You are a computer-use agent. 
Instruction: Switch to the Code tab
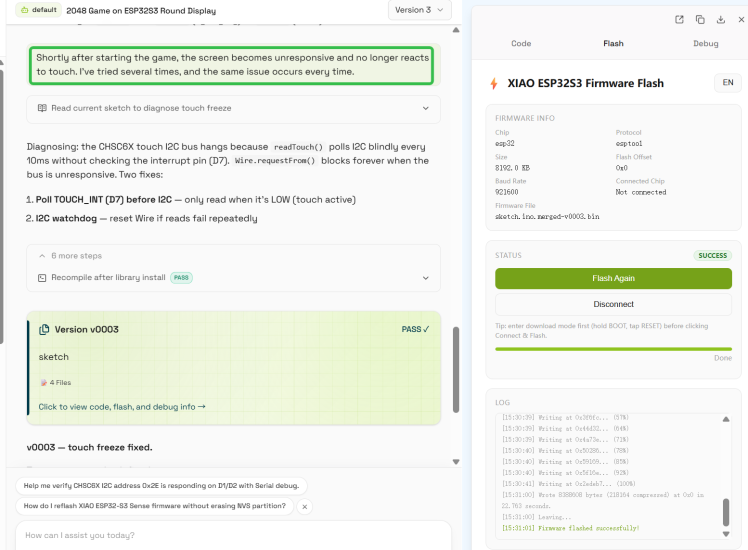pos(521,43)
